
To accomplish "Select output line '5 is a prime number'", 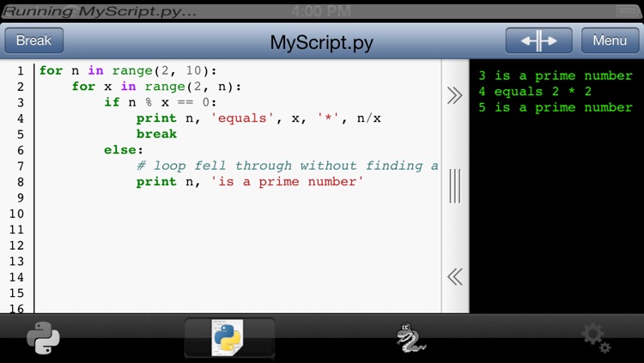I will (555, 107).
